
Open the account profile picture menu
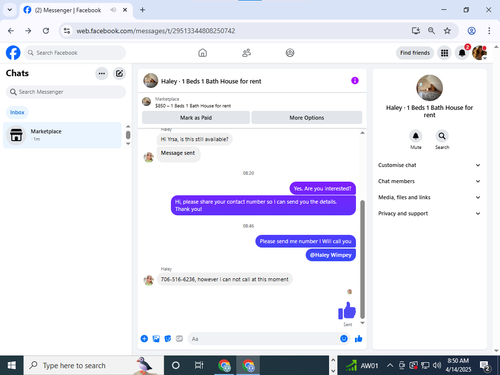479,53
